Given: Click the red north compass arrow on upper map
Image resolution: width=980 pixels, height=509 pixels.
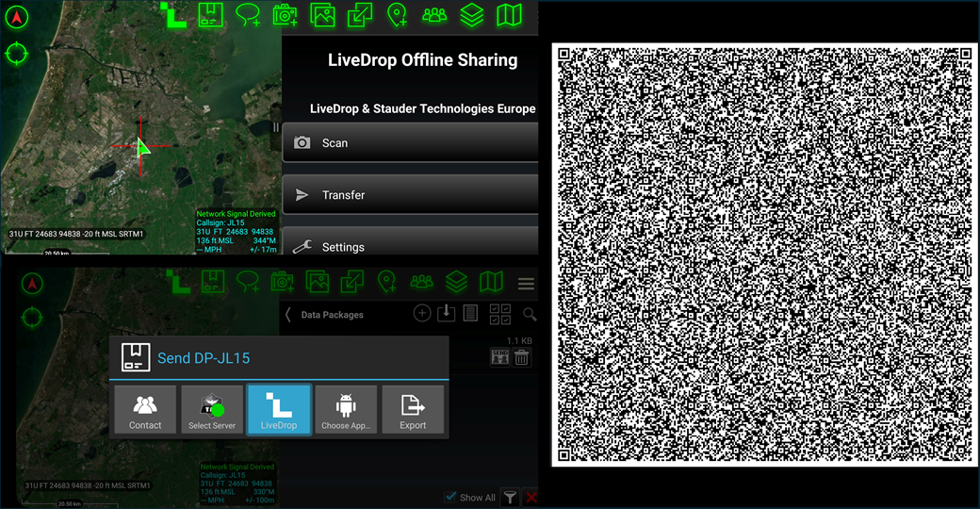Looking at the screenshot, I should tap(17, 17).
